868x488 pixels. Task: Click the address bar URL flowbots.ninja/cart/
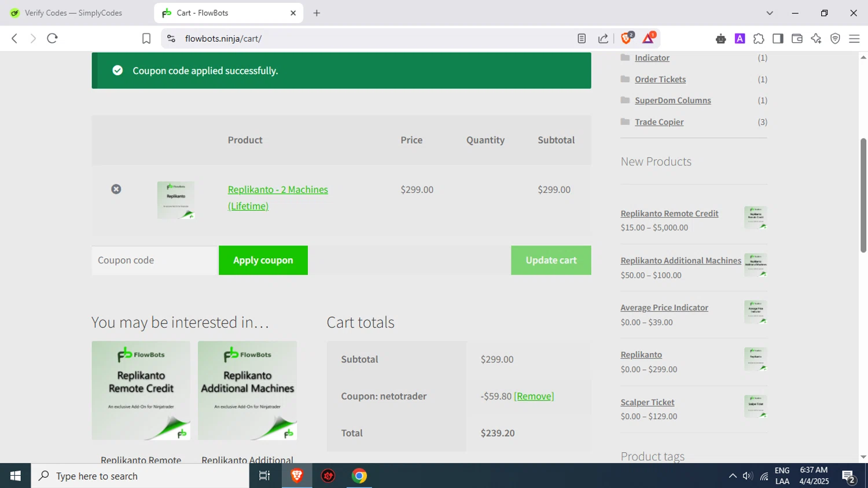223,39
